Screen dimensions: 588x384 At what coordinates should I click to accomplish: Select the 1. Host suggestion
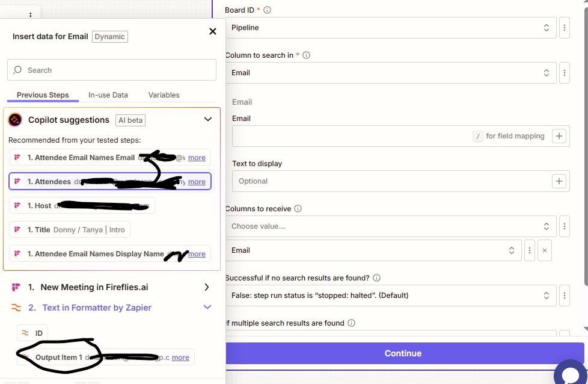[x=82, y=205]
